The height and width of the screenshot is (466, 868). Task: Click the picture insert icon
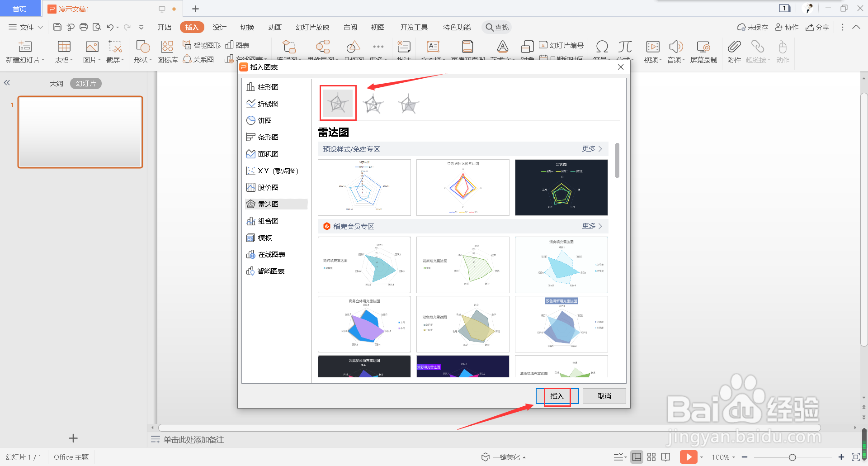(92, 47)
